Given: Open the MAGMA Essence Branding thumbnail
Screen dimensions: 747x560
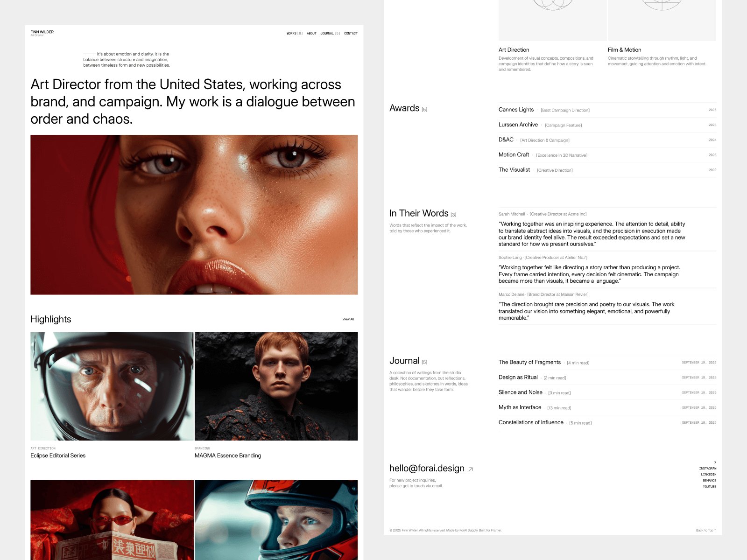Looking at the screenshot, I should coord(275,387).
